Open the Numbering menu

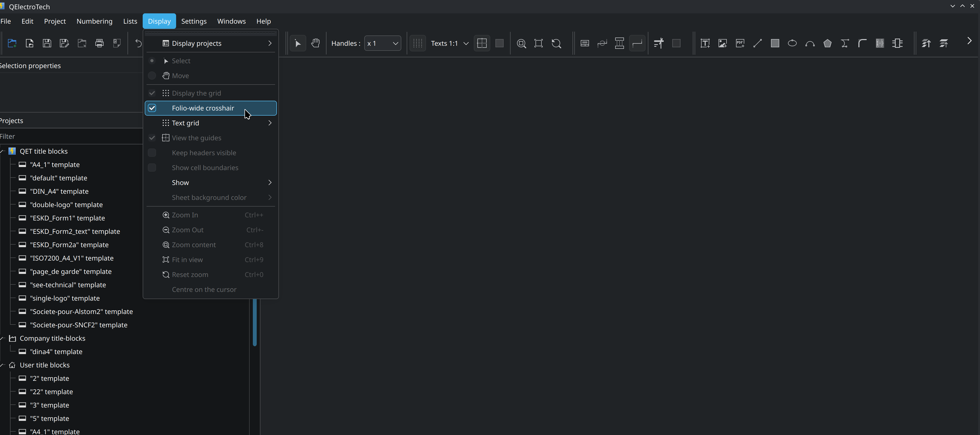[x=94, y=21]
